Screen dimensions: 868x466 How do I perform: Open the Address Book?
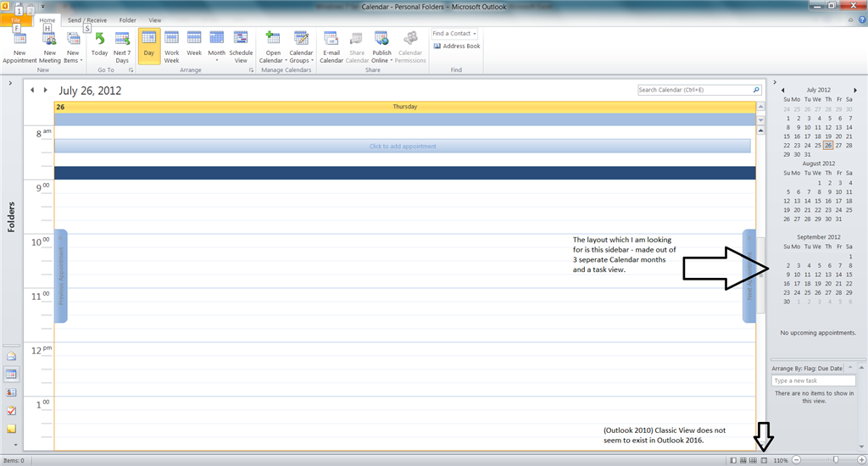coord(457,46)
